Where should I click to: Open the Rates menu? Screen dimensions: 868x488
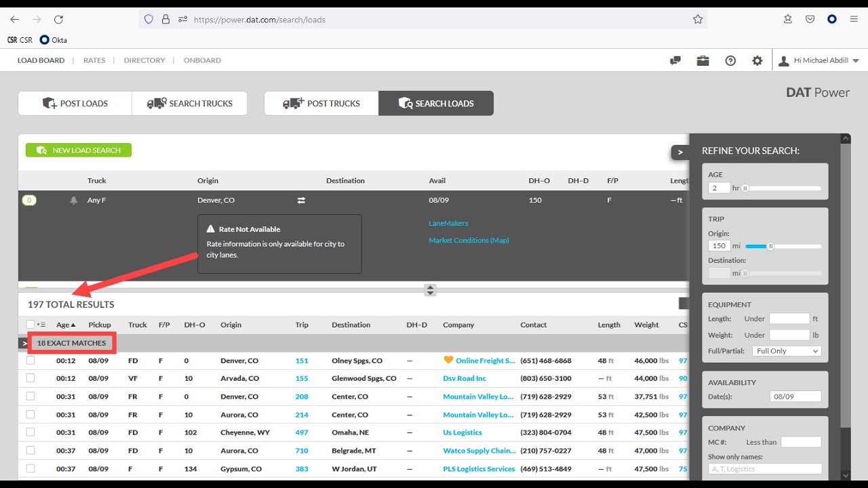point(94,60)
